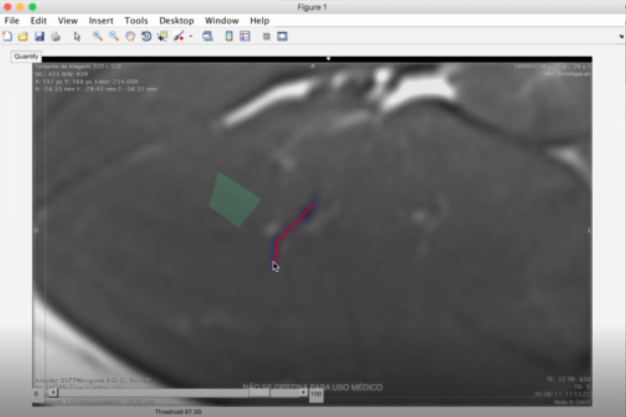
Task: Select the Edit Plot arrow tool
Action: 77,36
